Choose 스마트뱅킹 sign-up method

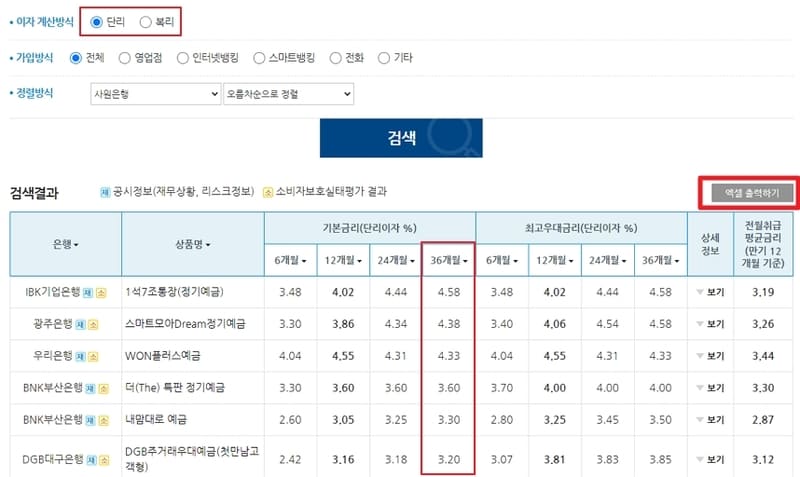pos(259,58)
